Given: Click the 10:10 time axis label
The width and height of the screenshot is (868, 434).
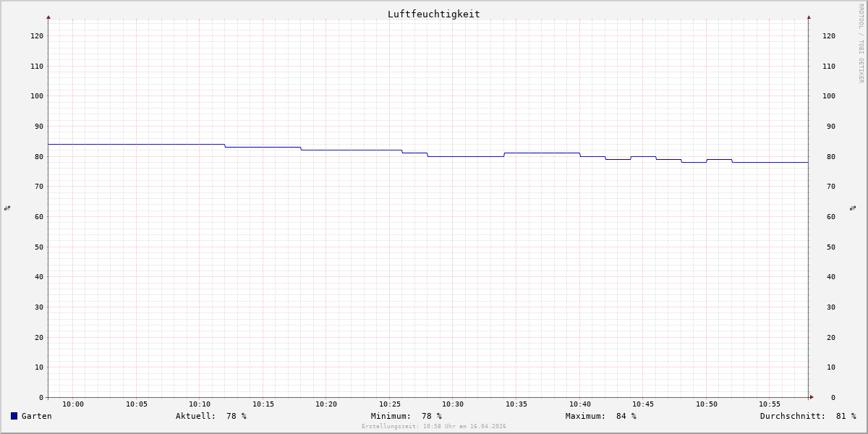Looking at the screenshot, I should pyautogui.click(x=200, y=404).
